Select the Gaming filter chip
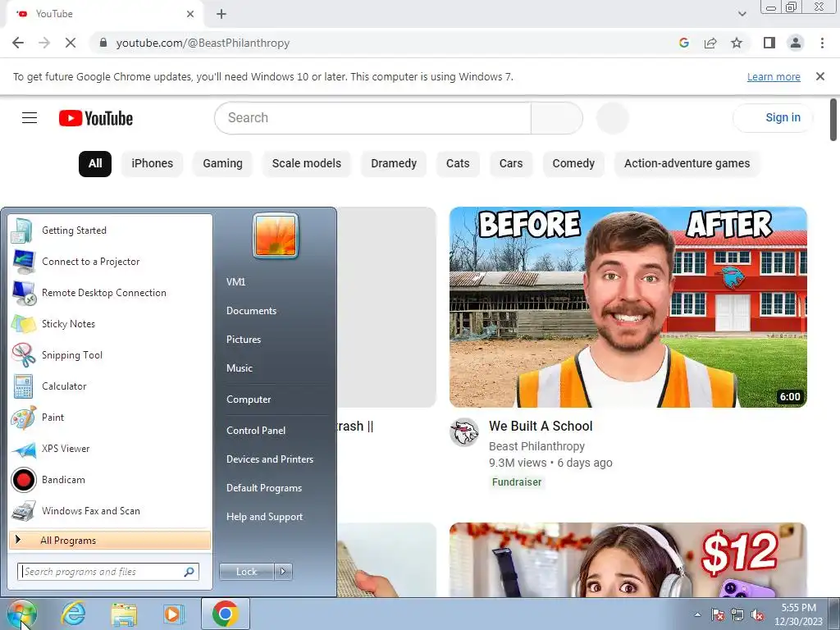The image size is (840, 630). coord(222,163)
